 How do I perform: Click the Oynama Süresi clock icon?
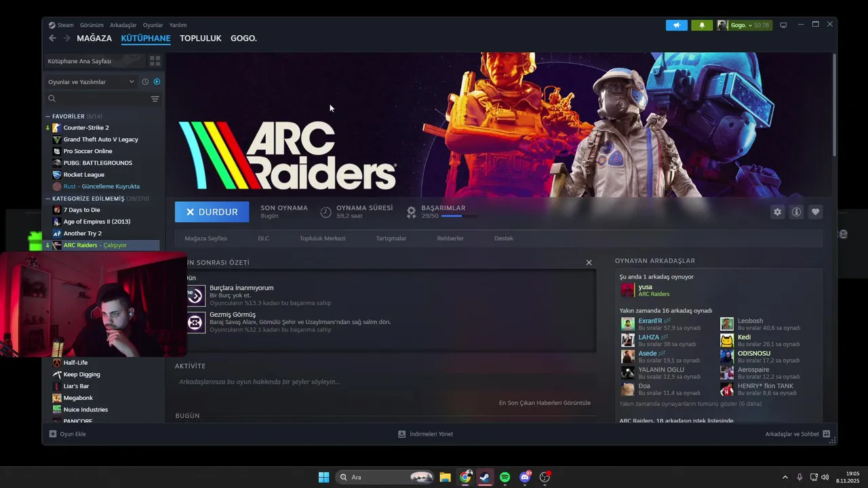(325, 212)
